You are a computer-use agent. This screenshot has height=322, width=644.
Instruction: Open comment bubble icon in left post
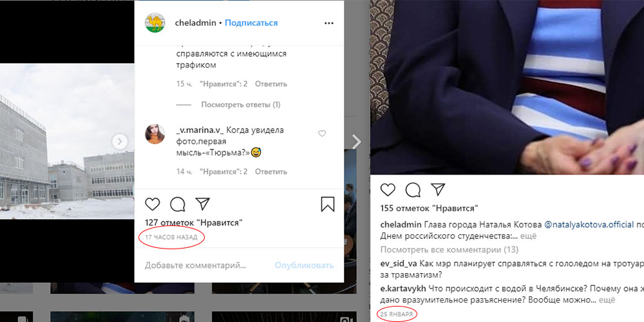click(178, 204)
